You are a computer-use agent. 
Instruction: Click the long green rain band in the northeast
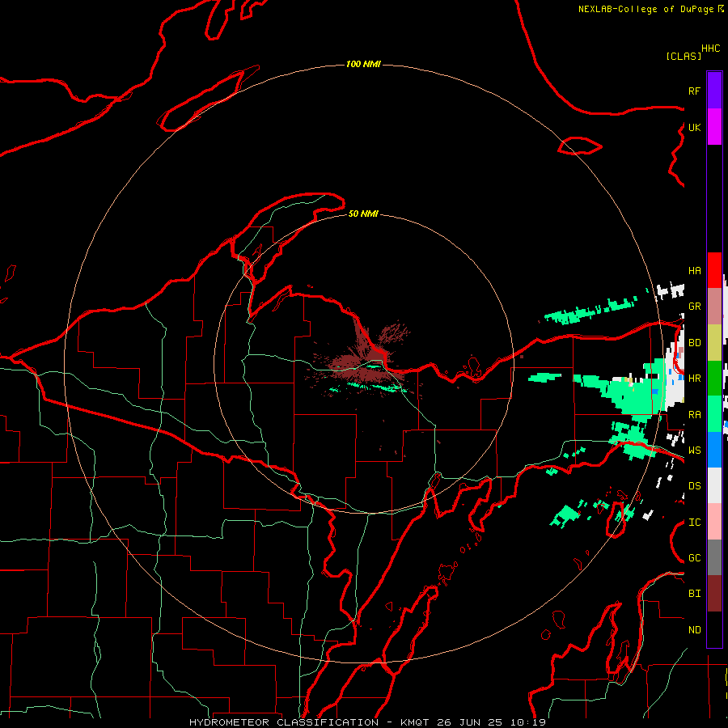pyautogui.click(x=590, y=310)
